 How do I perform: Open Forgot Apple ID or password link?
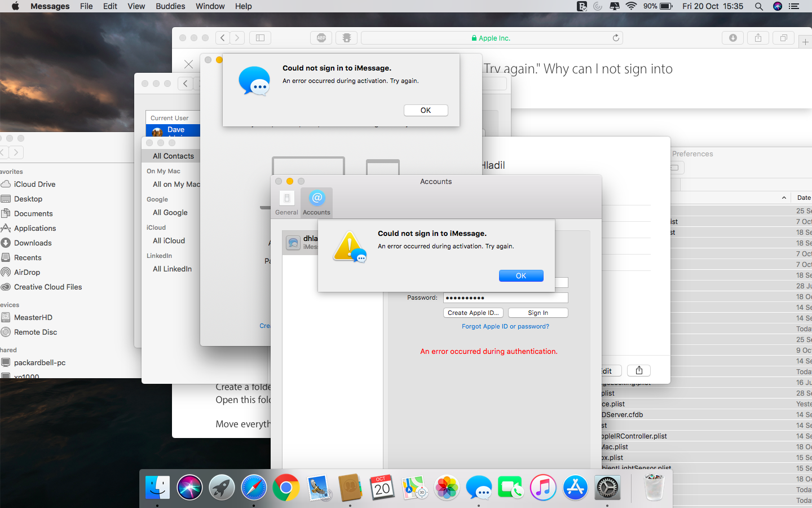(505, 326)
